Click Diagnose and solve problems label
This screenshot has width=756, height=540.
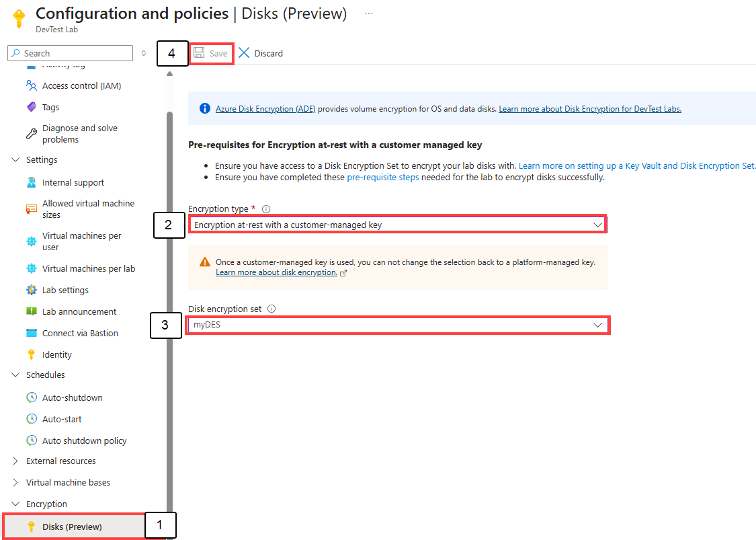click(x=79, y=134)
